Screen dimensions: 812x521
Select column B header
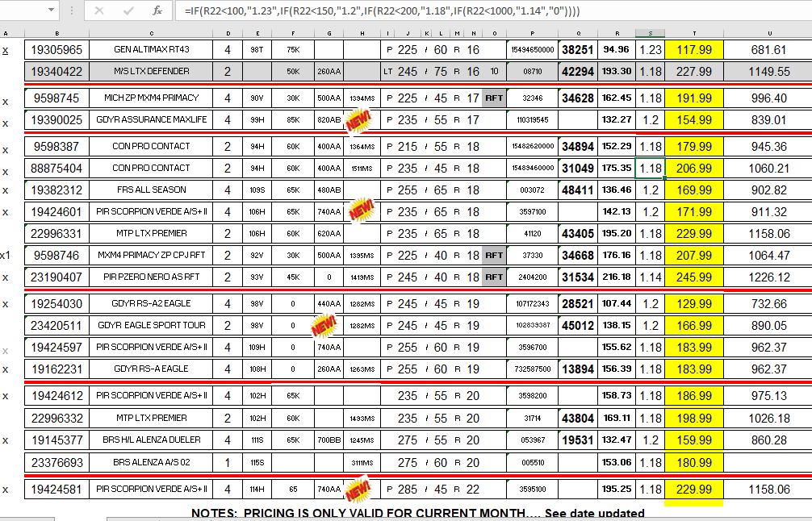click(57, 33)
